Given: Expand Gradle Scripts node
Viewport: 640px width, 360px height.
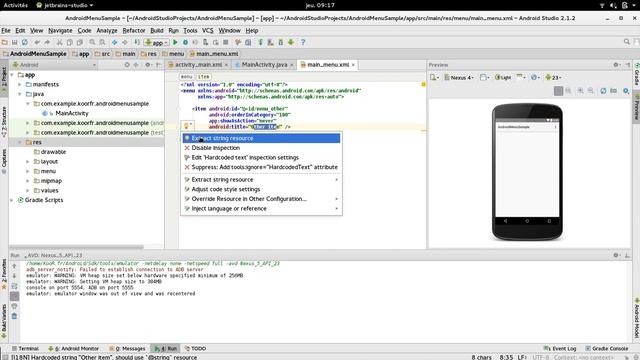Looking at the screenshot, I should click(12, 200).
